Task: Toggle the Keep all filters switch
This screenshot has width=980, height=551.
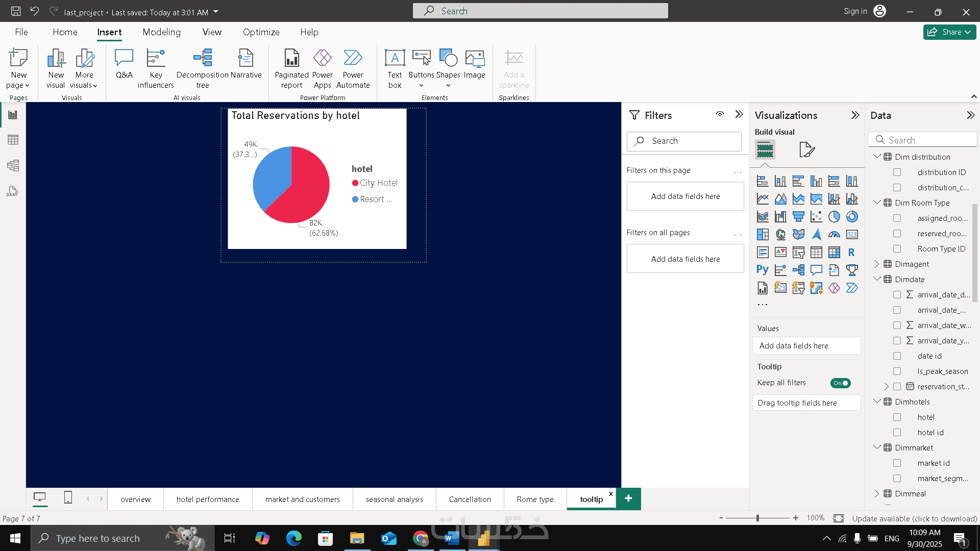Action: [840, 383]
